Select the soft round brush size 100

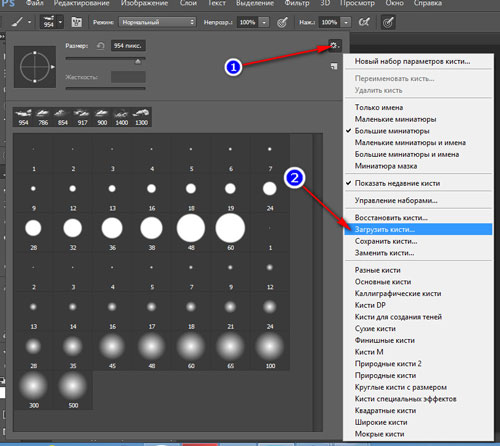point(270,351)
